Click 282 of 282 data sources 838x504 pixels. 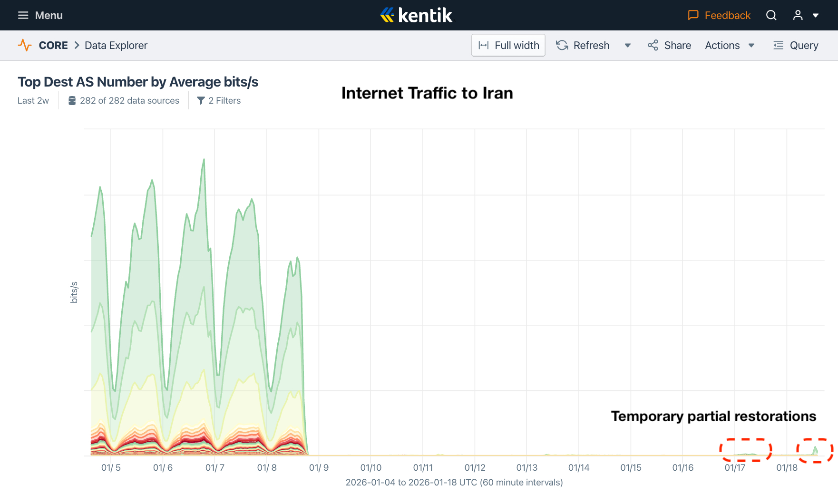coord(124,100)
